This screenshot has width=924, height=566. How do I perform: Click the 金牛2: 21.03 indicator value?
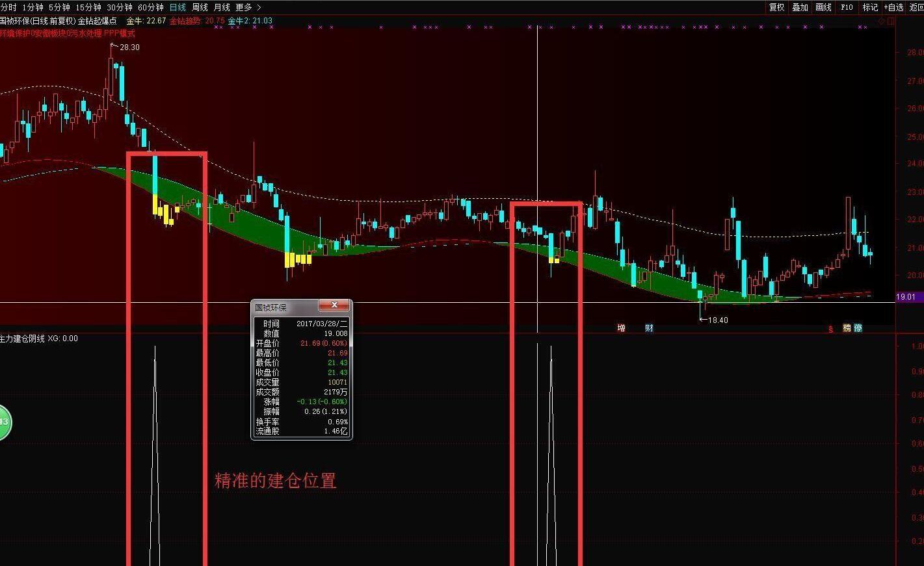point(250,21)
